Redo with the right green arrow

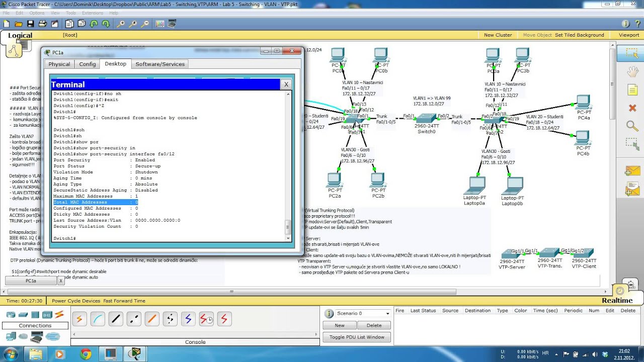(106, 24)
